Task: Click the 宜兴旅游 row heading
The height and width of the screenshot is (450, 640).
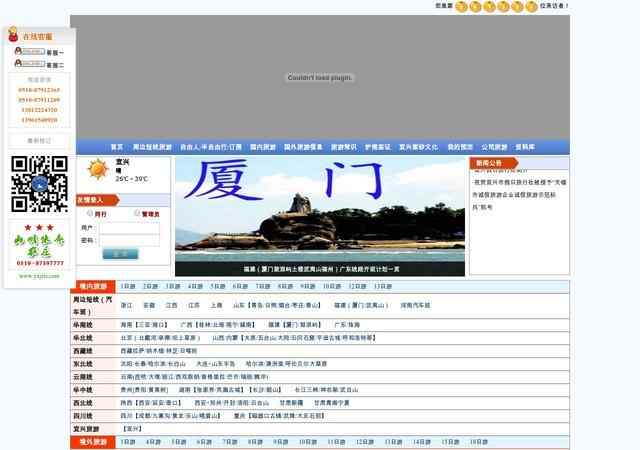Action: point(86,429)
